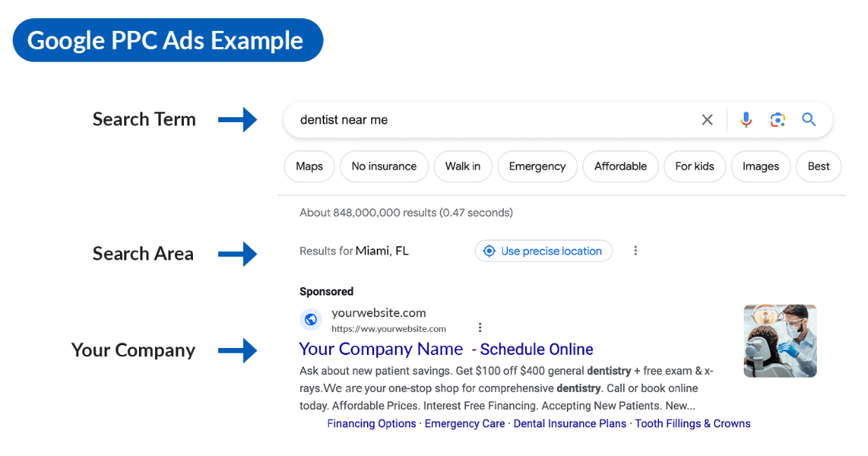Start voice search with the microphone icon
This screenshot has height=456, width=868.
pos(746,120)
